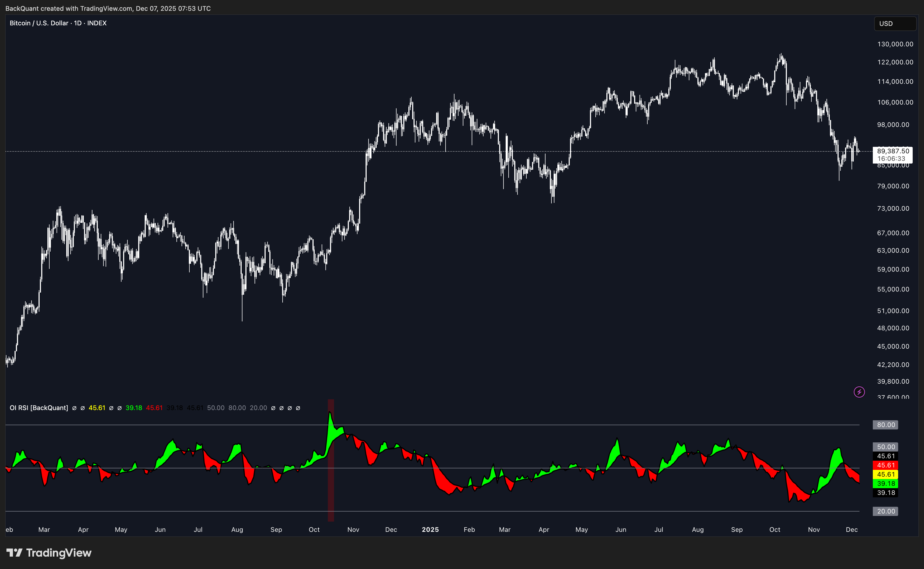Click the green 39.18 tag on RSI axis

pyautogui.click(x=886, y=484)
